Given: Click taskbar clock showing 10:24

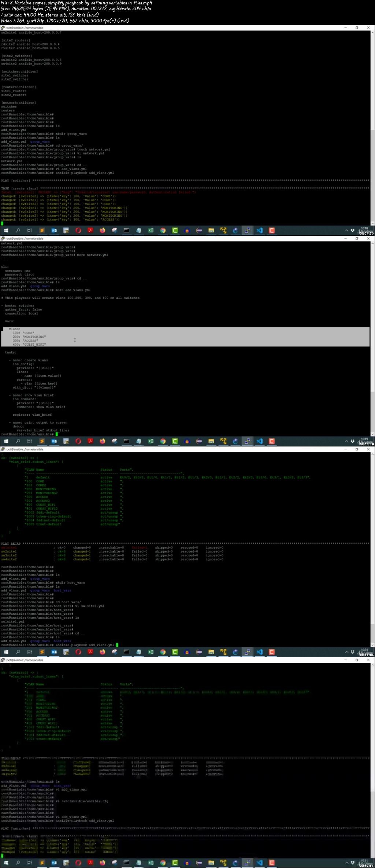Looking at the screenshot, I should pyautogui.click(x=364, y=650).
